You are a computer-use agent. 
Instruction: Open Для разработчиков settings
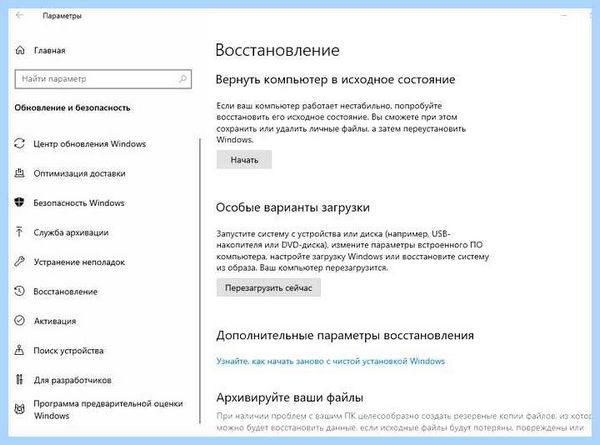[72, 380]
